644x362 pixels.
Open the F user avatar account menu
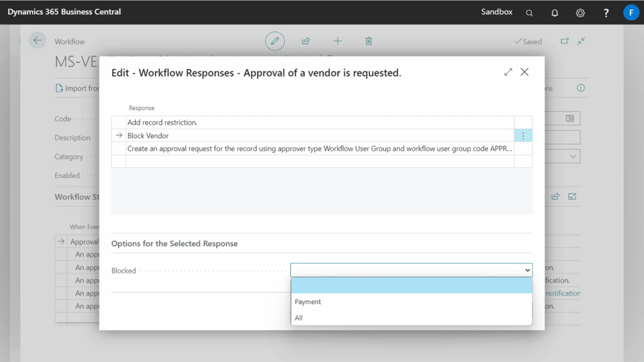(x=631, y=12)
